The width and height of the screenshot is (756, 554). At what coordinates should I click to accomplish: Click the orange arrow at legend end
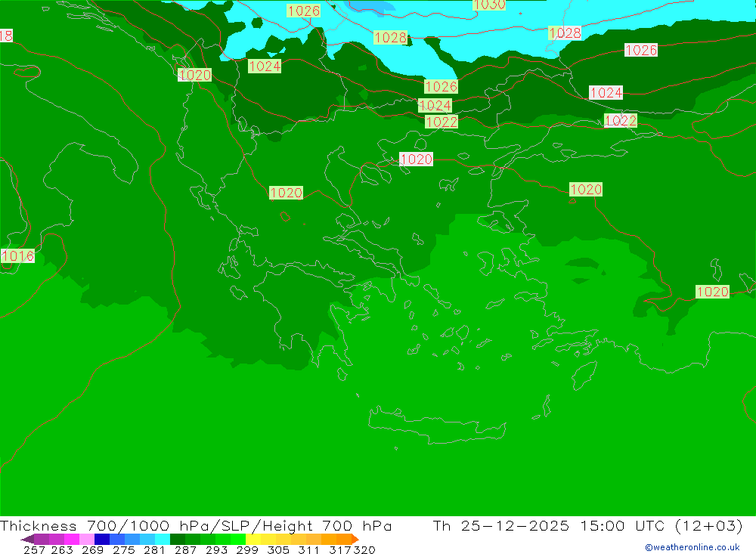tap(355, 539)
